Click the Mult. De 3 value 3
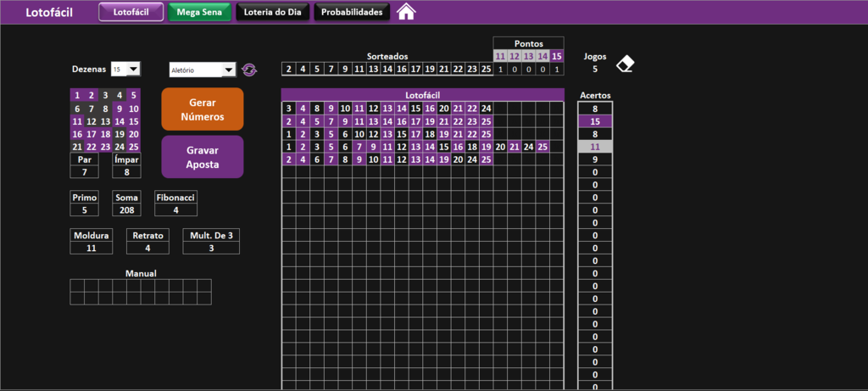 (x=211, y=249)
